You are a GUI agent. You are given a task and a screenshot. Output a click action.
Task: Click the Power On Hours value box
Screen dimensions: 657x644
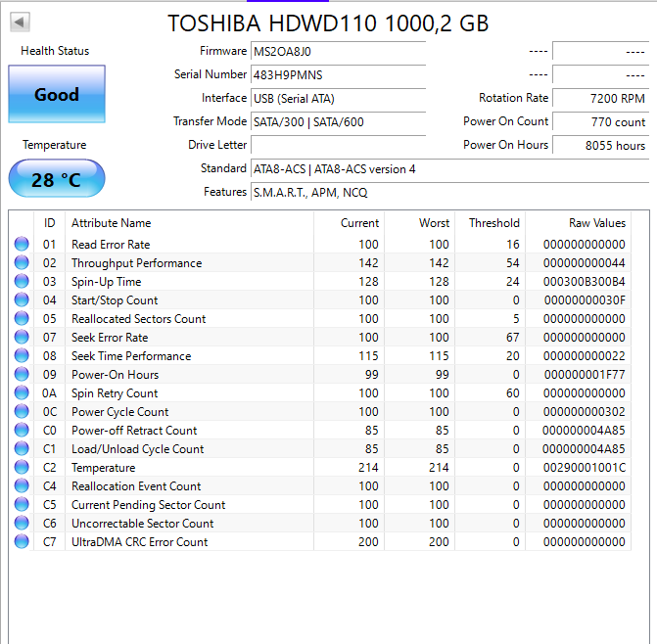[x=600, y=145]
